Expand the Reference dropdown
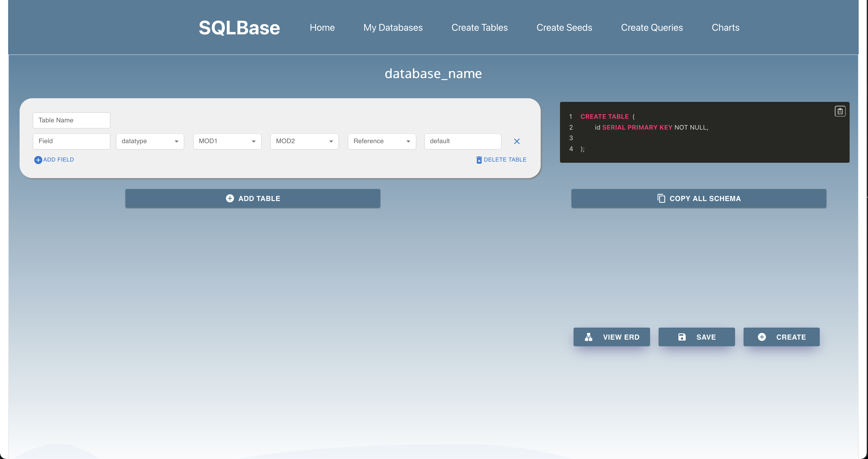Viewport: 868px width, 459px height. click(382, 141)
